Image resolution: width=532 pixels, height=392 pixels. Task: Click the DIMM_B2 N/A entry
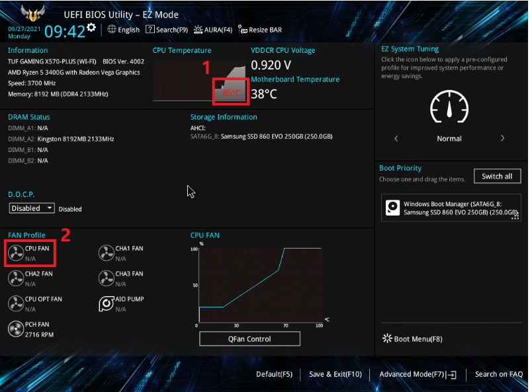[28, 161]
